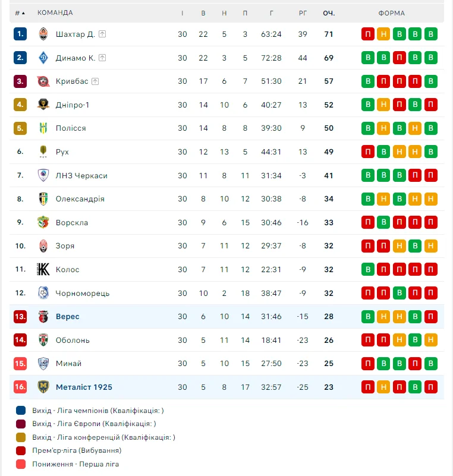This screenshot has height=476, width=453.
Task: Click the arrow icon next to Кривбас
Action: (x=95, y=81)
